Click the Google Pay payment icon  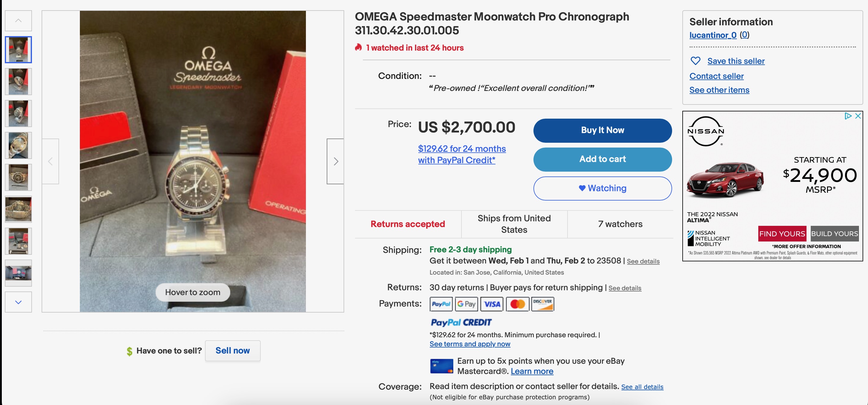[x=466, y=304]
